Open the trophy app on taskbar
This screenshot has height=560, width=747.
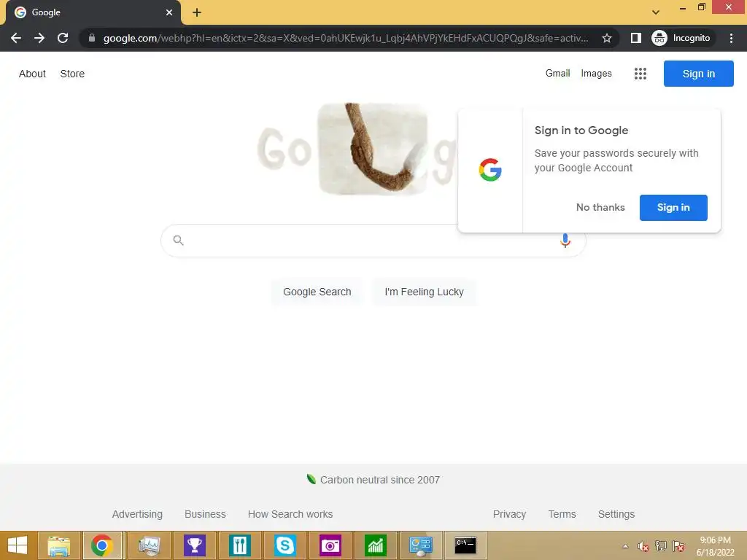click(x=195, y=545)
